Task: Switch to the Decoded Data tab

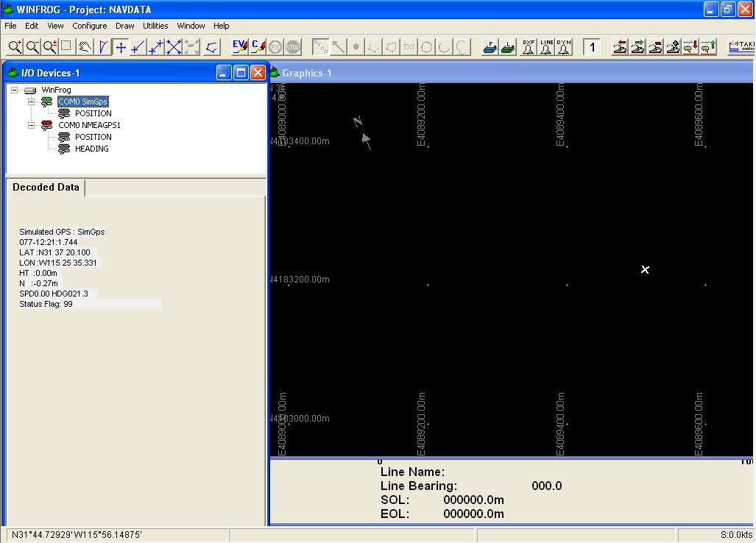Action: [x=45, y=187]
